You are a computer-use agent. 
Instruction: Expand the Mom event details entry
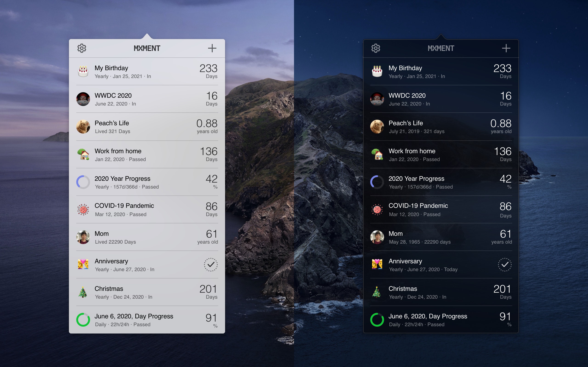pos(149,237)
